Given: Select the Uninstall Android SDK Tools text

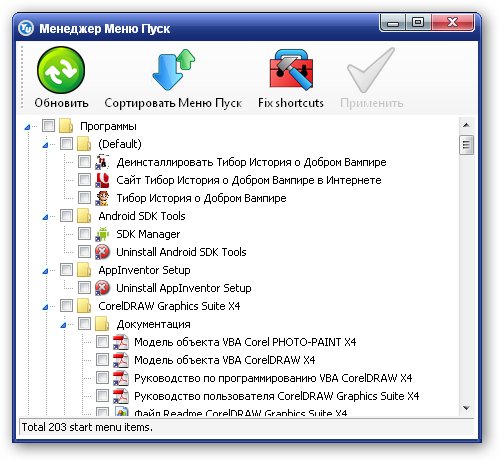Looking at the screenshot, I should click(181, 252).
